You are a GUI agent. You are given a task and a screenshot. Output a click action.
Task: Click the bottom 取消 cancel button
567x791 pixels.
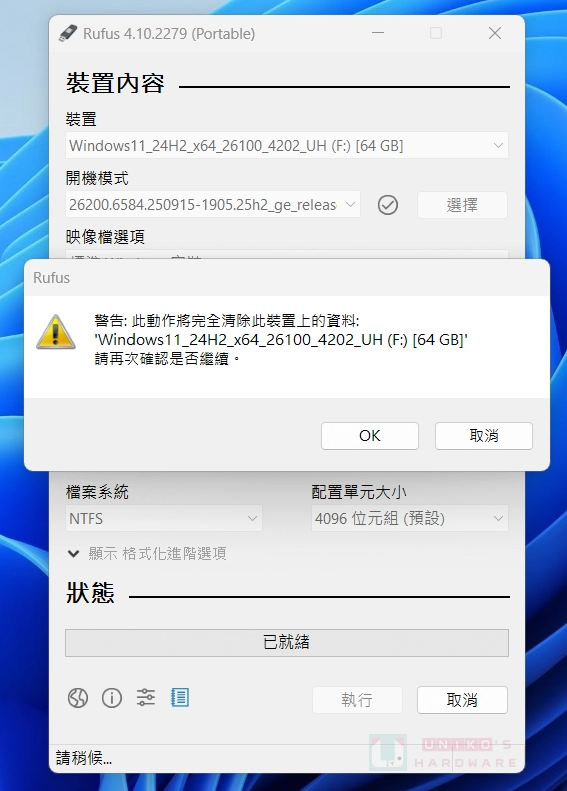point(462,700)
